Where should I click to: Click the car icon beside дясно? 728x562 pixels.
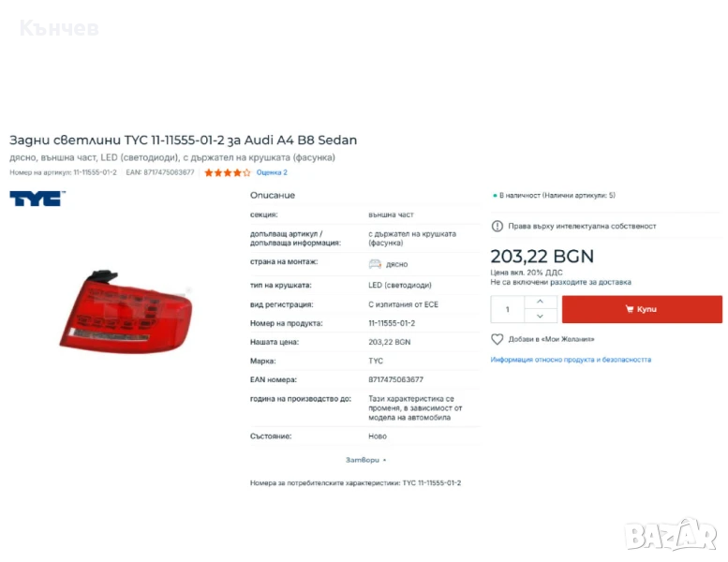(x=375, y=264)
